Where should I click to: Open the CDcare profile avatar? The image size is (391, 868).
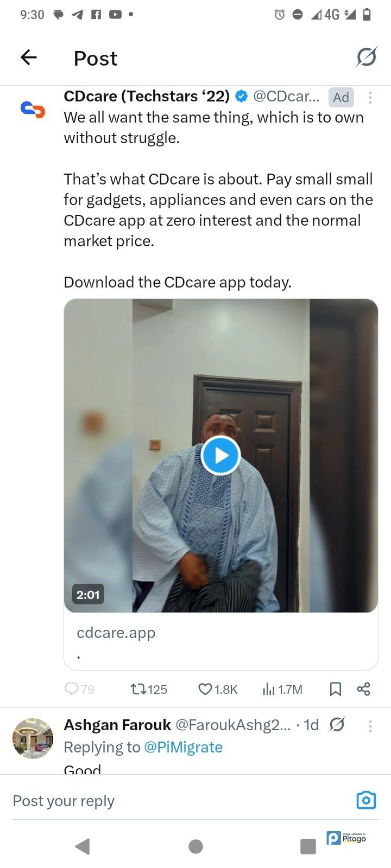coord(33,109)
